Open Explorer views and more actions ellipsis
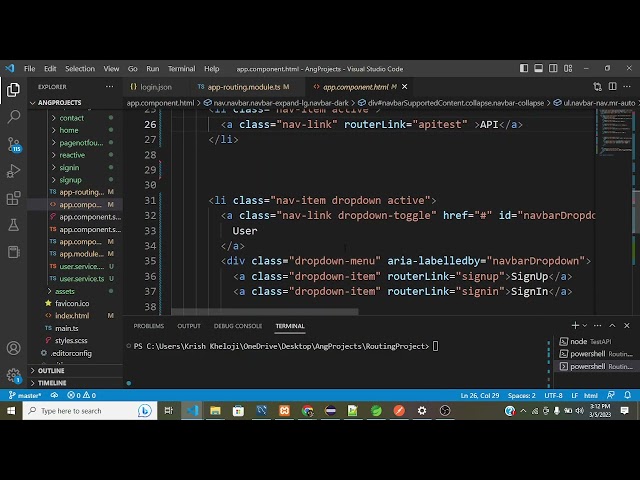The image size is (640, 480). [109, 87]
